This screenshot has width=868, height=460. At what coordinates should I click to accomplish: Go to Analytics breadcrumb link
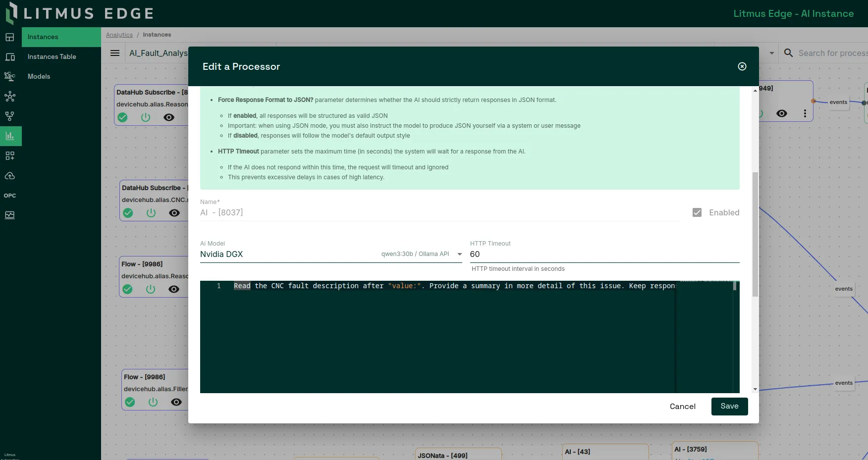pyautogui.click(x=119, y=35)
